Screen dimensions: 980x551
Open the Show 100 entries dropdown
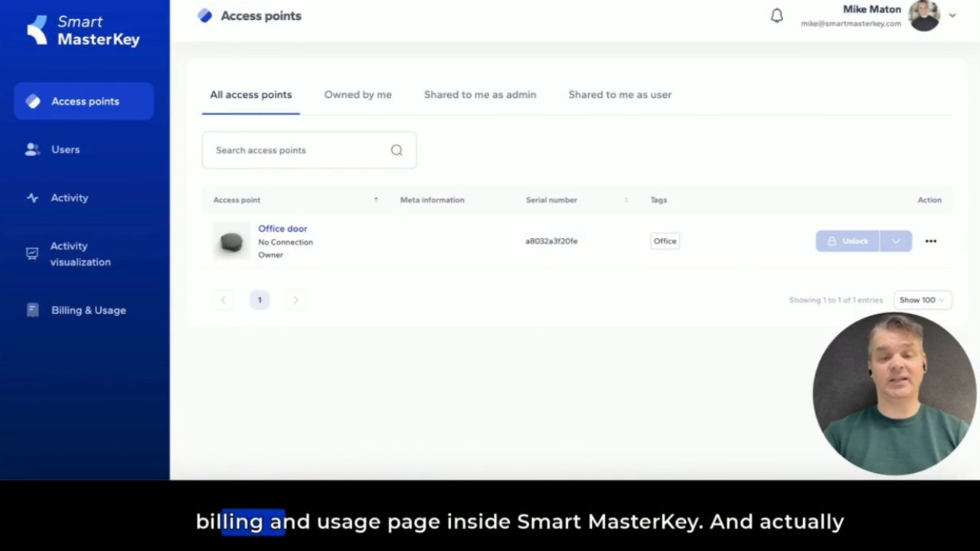(922, 300)
